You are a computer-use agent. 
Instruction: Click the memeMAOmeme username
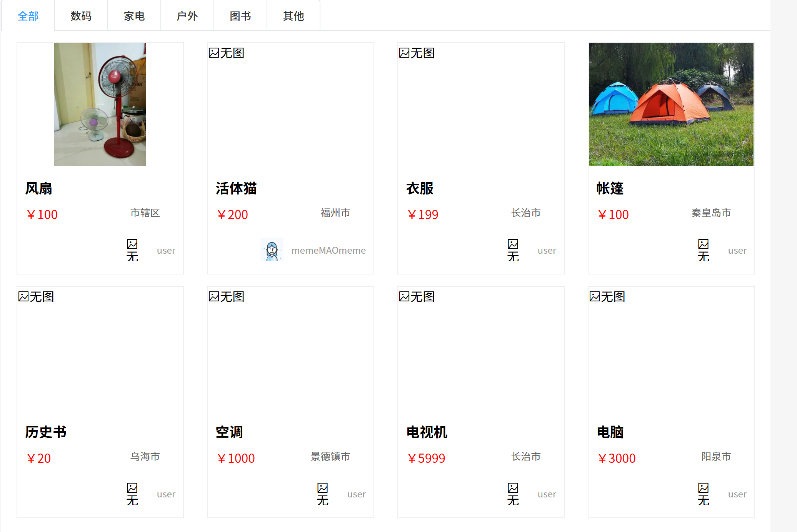tap(328, 251)
